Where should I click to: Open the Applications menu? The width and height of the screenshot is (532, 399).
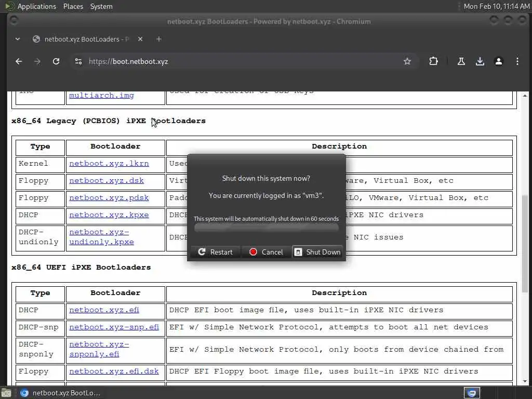[x=37, y=6]
